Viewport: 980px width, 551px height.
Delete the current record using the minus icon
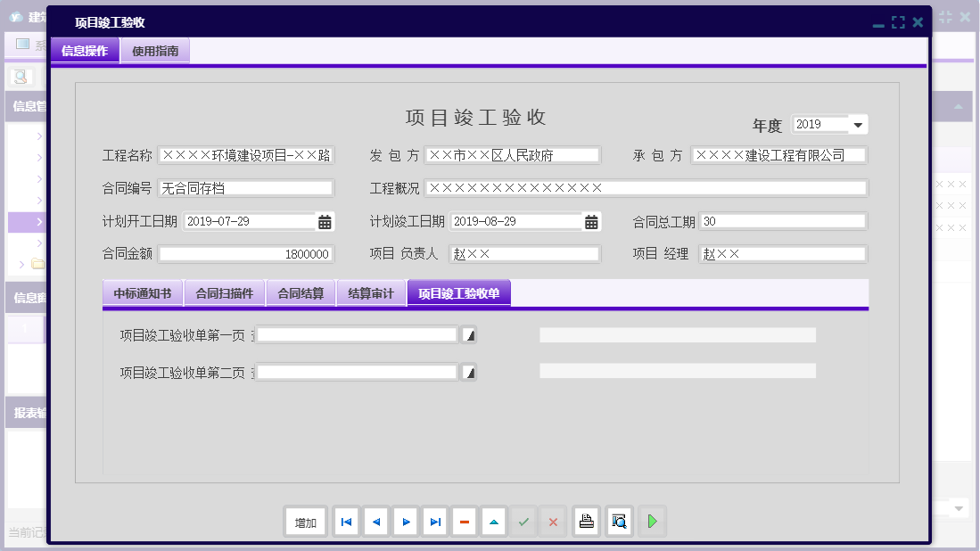(x=464, y=522)
